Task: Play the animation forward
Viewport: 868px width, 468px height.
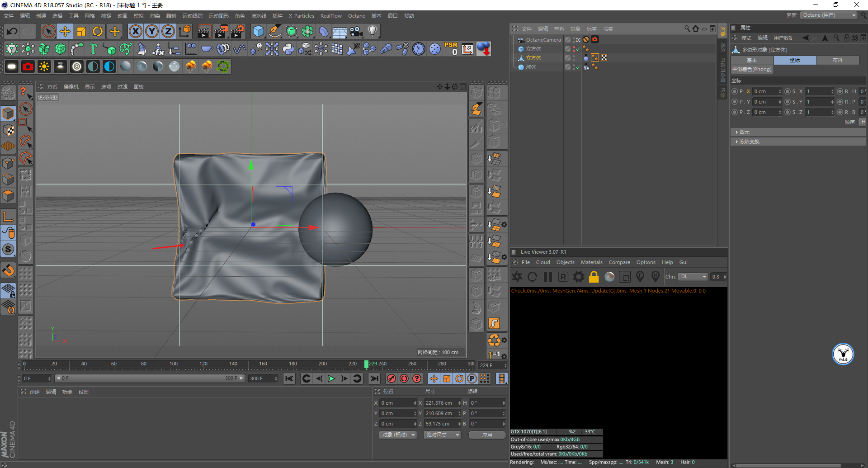Action: pos(331,378)
